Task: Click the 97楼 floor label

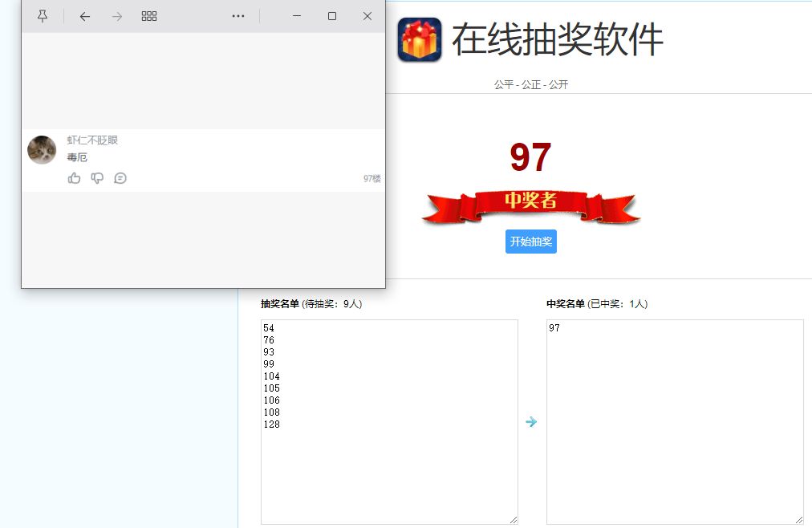Action: pos(371,179)
